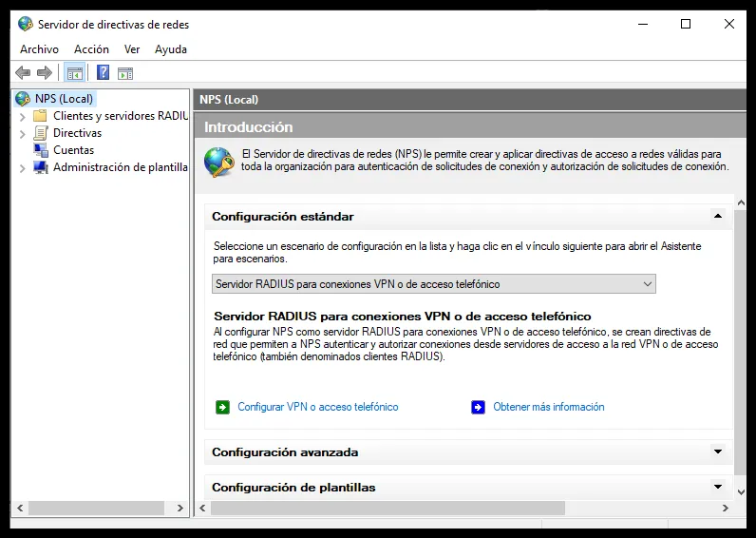This screenshot has height=538, width=756.
Task: Expand the Configuración avanzada section
Action: pos(717,452)
